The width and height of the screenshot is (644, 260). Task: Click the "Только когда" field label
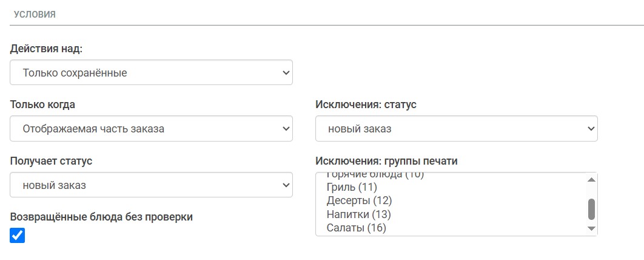click(42, 104)
